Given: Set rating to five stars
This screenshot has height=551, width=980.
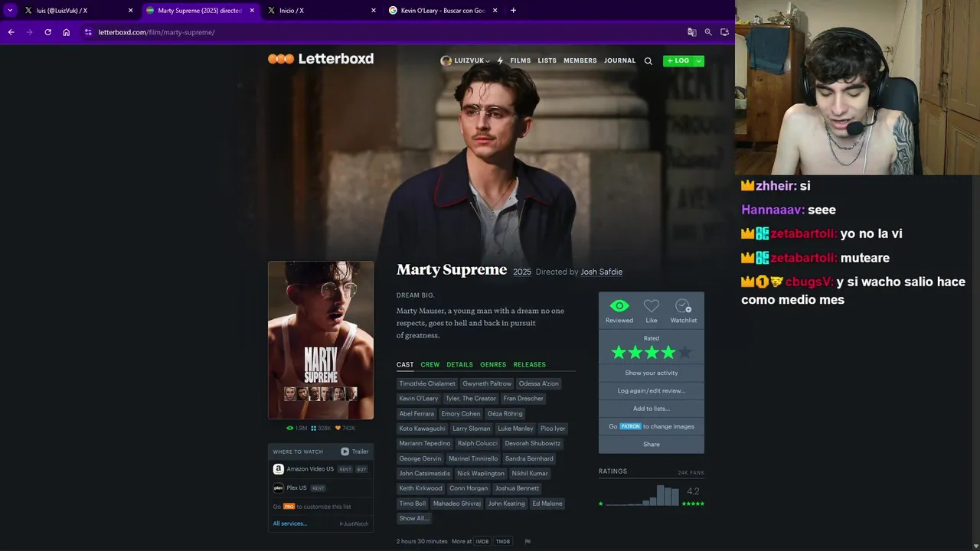Looking at the screenshot, I should (x=684, y=353).
